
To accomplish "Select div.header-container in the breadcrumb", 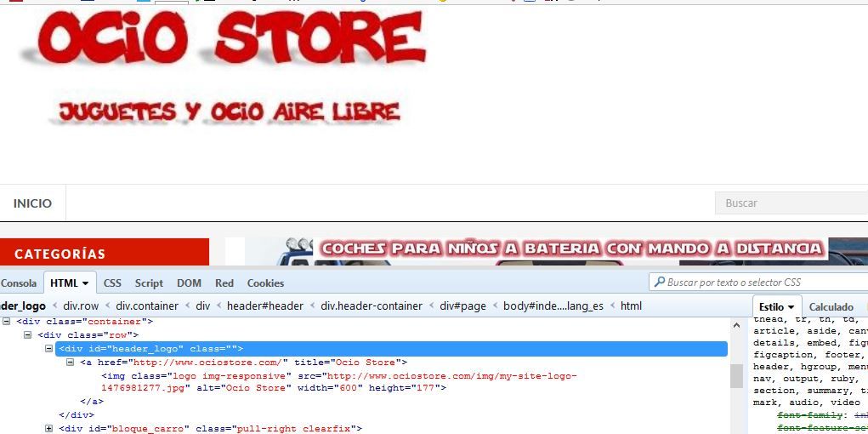I will [x=372, y=306].
